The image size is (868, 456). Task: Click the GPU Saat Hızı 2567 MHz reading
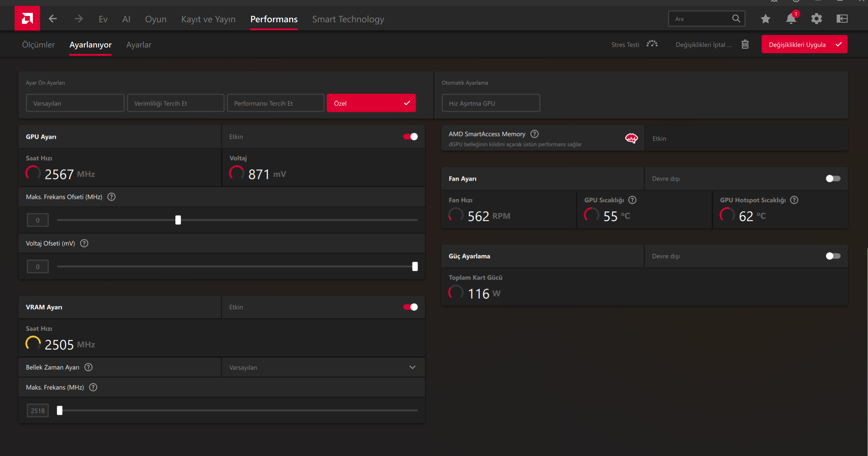pyautogui.click(x=60, y=174)
